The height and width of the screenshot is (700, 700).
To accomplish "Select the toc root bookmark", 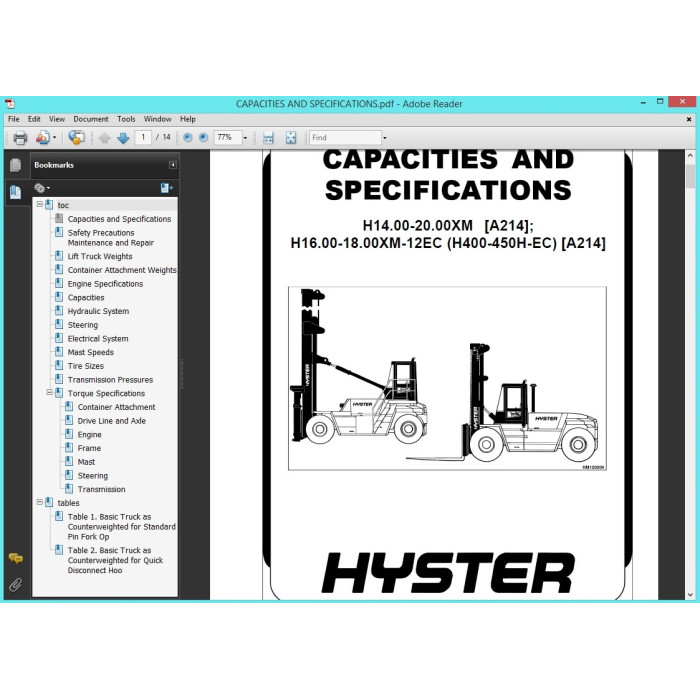I will (63, 205).
